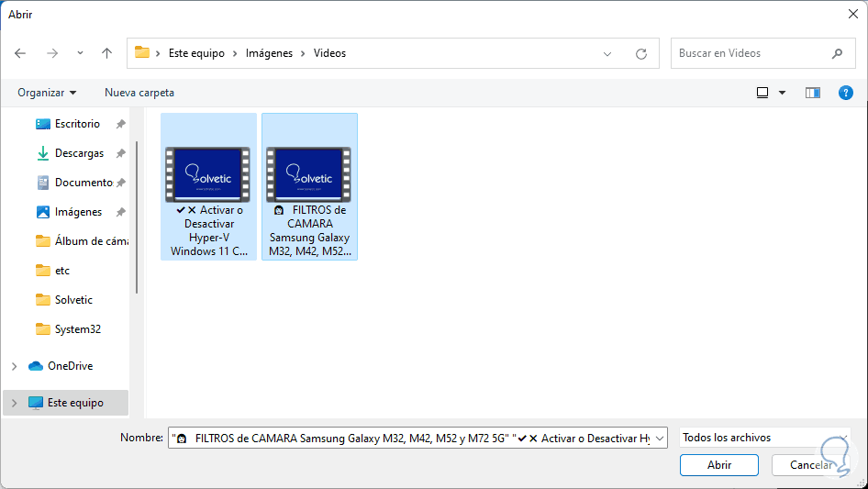
Task: Toggle the preview pane icon
Action: tap(813, 93)
